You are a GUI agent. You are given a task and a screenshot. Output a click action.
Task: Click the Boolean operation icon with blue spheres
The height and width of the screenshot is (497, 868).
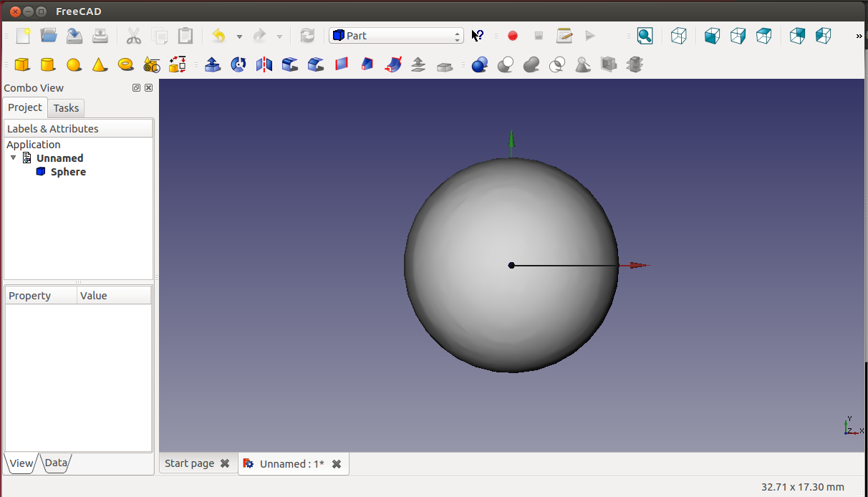pos(480,65)
